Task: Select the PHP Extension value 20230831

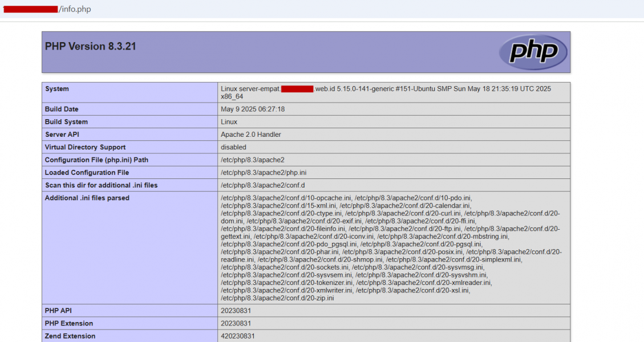Action: coord(236,324)
